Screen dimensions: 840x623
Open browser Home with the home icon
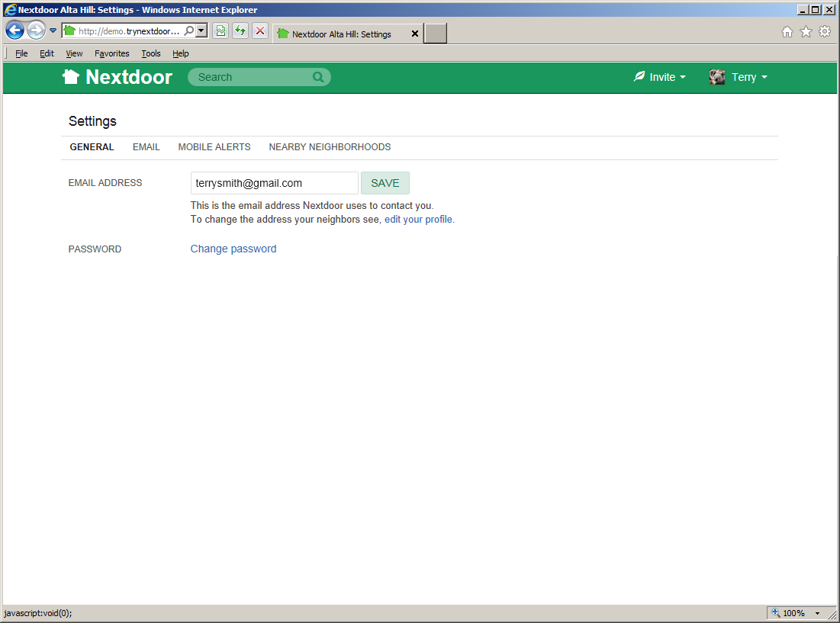point(787,32)
